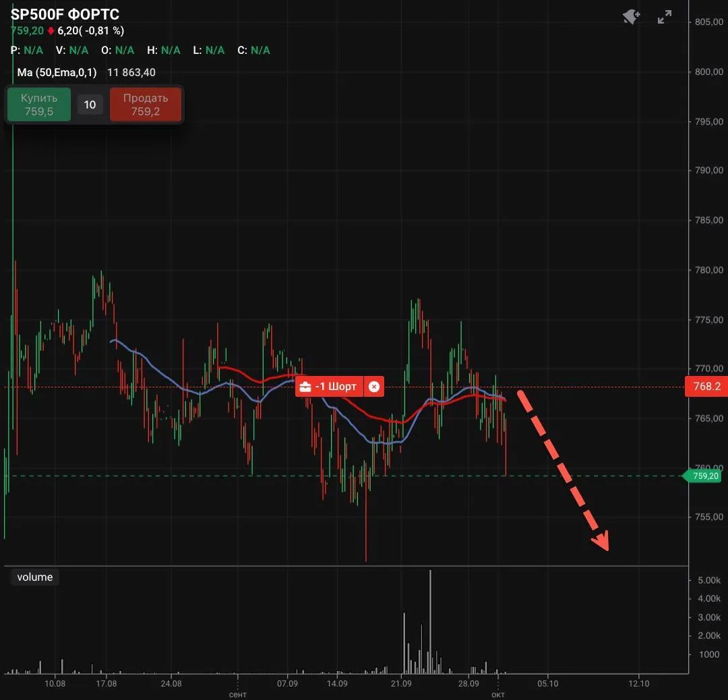Expand the chart to fullscreen

665,17
